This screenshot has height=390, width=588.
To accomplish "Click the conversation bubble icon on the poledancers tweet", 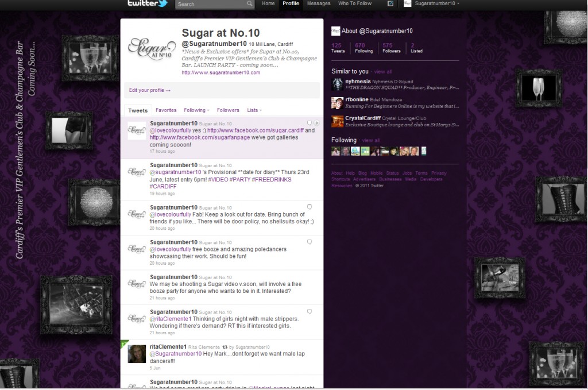I will click(x=310, y=242).
